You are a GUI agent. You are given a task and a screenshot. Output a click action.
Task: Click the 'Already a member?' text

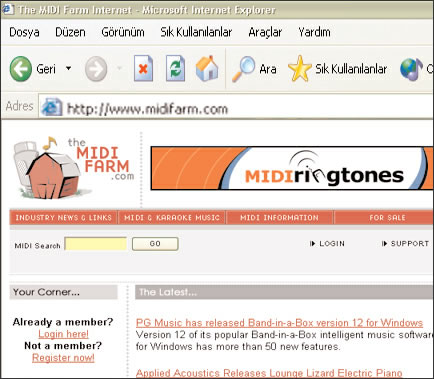[63, 322]
